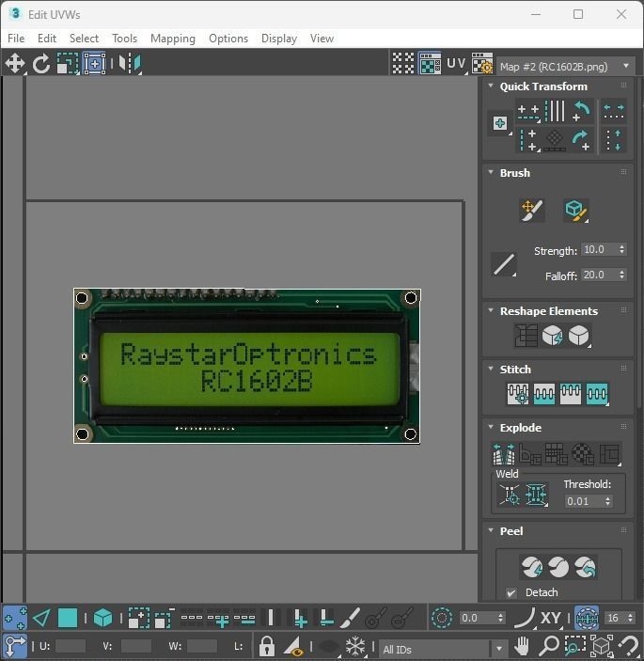Open the Select menu
The image size is (644, 661).
point(84,39)
